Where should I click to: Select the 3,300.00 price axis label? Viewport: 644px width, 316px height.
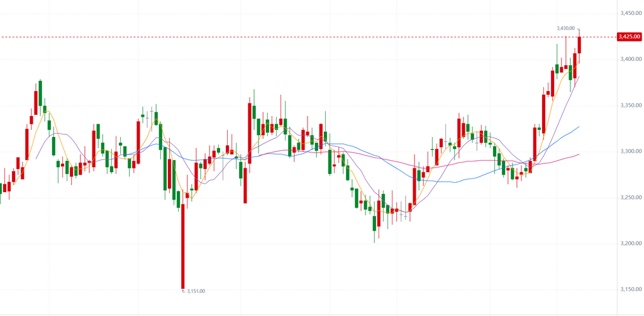tap(630, 151)
